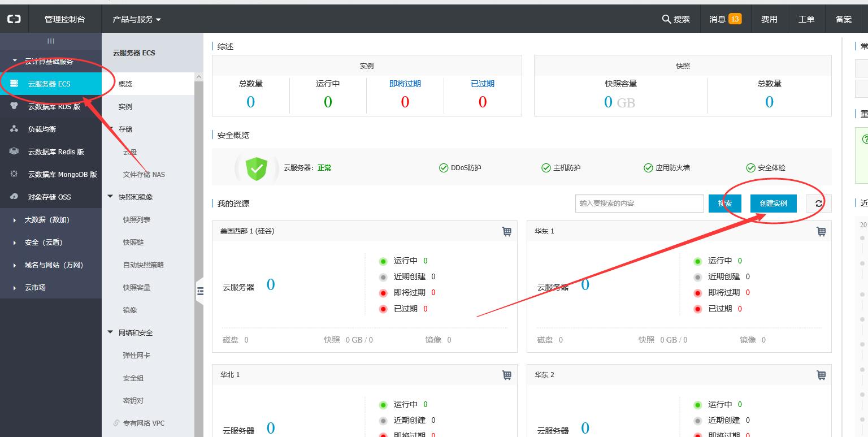The width and height of the screenshot is (868, 437).
Task: Click the 对象存储 OSS cloud icon
Action: coord(14,197)
